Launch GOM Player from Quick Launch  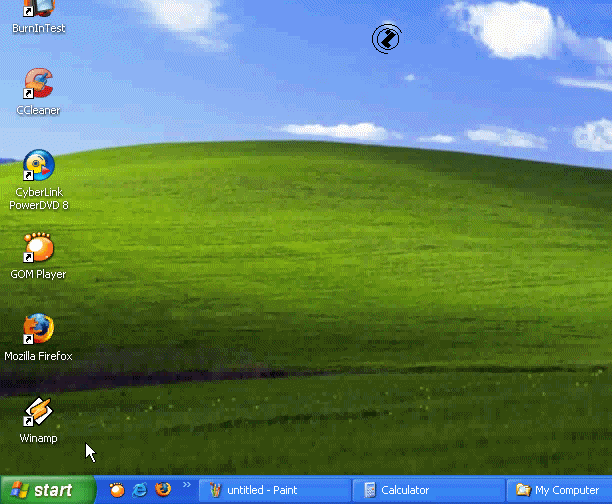click(x=117, y=490)
